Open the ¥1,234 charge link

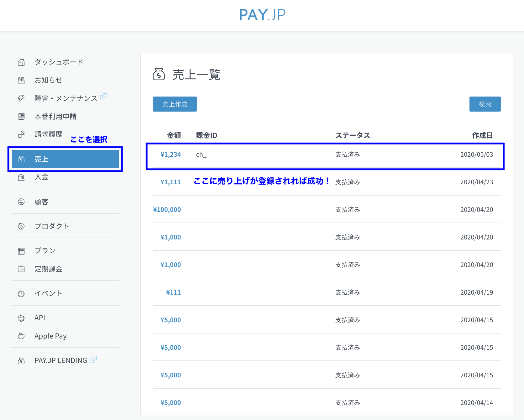[171, 155]
